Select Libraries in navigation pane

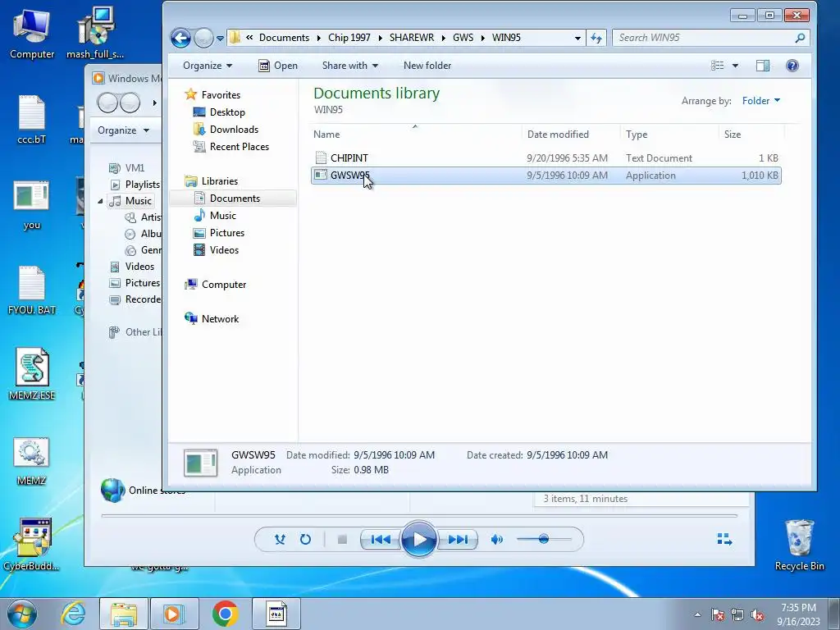pyautogui.click(x=211, y=181)
